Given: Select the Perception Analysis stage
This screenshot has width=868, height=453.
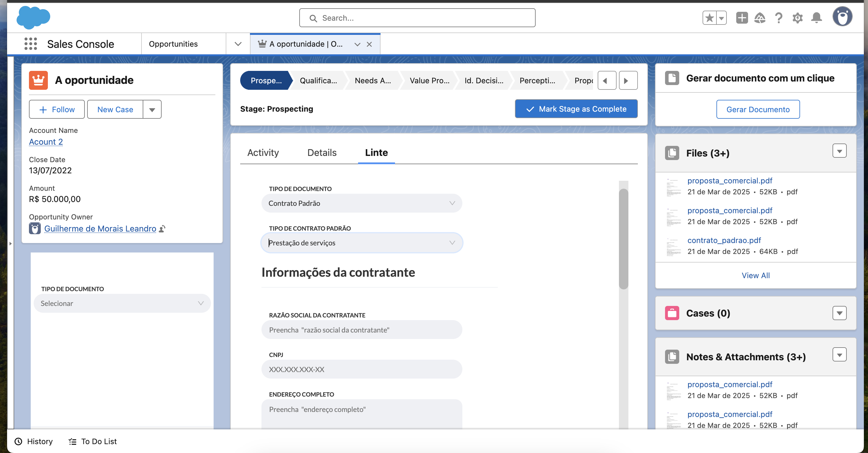Looking at the screenshot, I should click(x=537, y=81).
